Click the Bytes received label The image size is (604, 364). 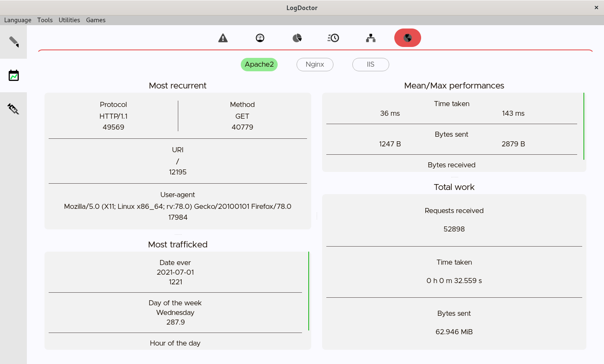[x=452, y=165]
